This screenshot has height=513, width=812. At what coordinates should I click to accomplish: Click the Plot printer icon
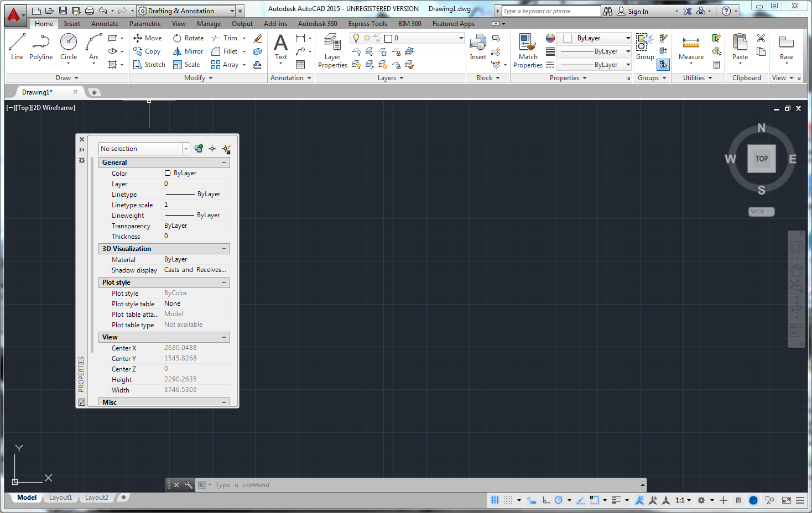89,11
